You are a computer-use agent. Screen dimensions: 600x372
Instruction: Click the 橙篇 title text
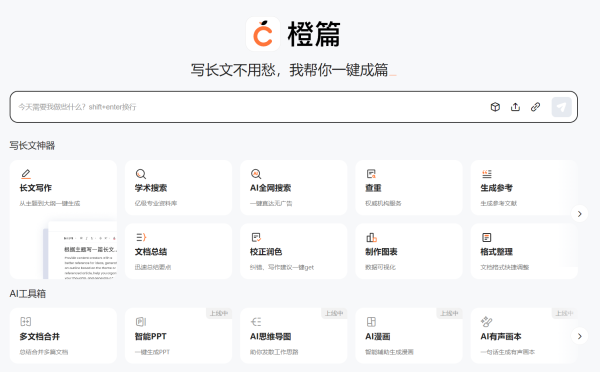pos(314,34)
